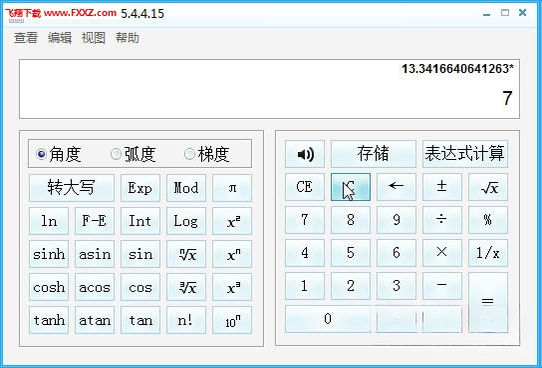Mute sound with the speaker icon button
542x368 pixels.
[x=305, y=154]
